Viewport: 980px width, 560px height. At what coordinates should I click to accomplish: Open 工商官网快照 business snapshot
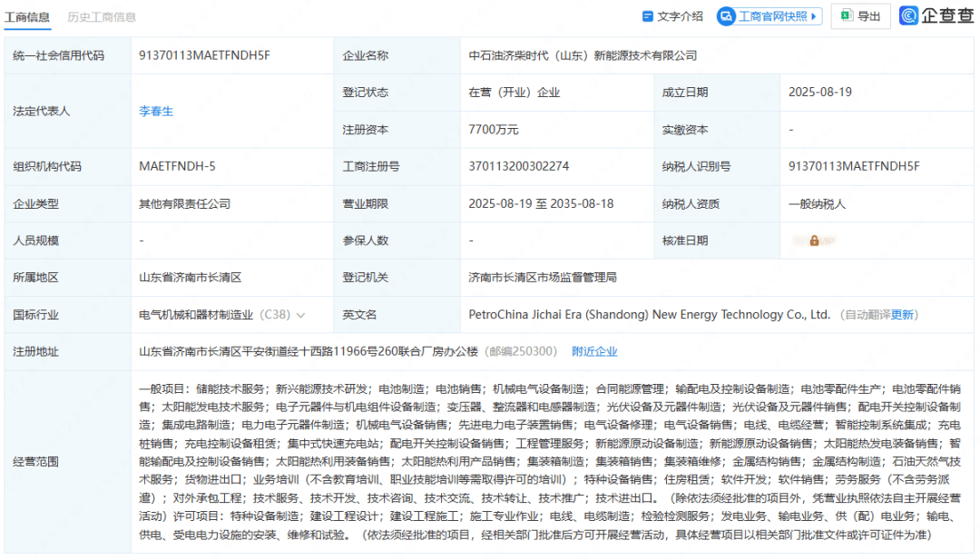point(769,15)
